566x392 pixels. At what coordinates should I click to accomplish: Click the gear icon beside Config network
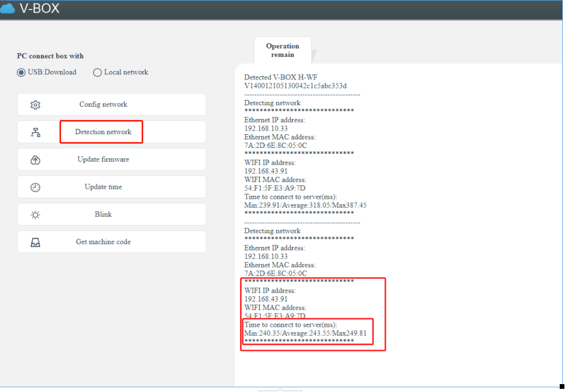(x=35, y=105)
